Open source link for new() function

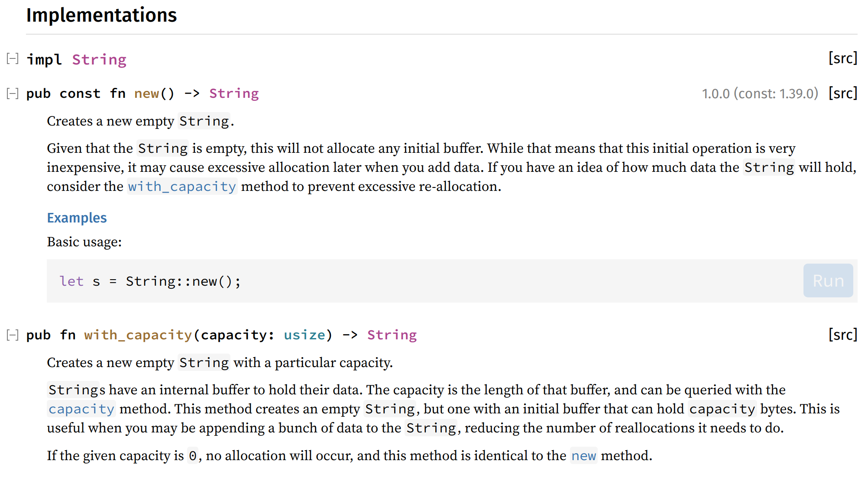click(842, 93)
